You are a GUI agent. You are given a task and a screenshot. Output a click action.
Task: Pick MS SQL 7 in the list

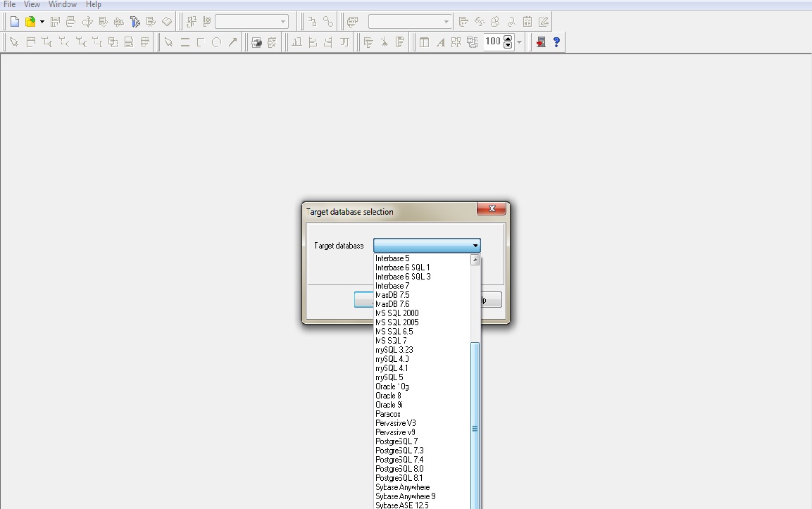click(422, 341)
